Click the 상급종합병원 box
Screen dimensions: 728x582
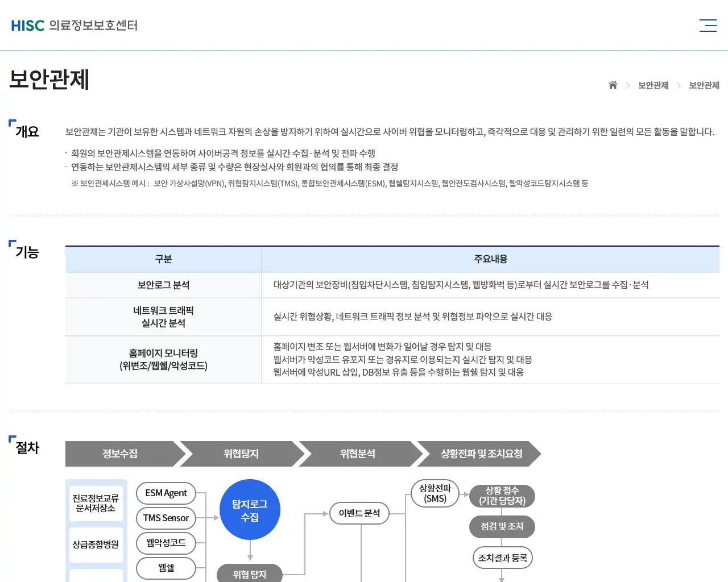(x=96, y=544)
